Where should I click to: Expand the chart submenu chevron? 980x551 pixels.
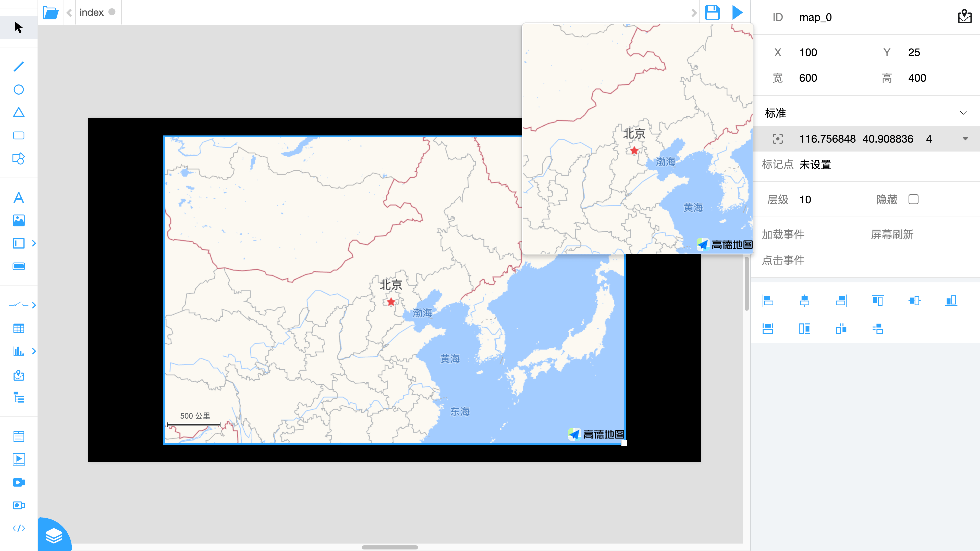34,351
